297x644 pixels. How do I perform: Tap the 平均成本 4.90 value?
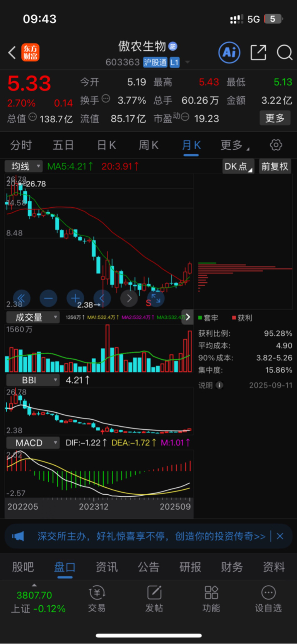point(284,346)
